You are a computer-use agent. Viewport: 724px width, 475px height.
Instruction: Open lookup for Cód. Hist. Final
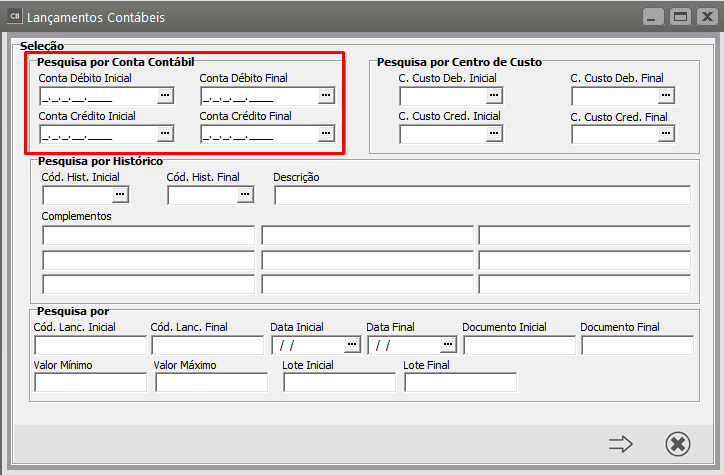(245, 195)
